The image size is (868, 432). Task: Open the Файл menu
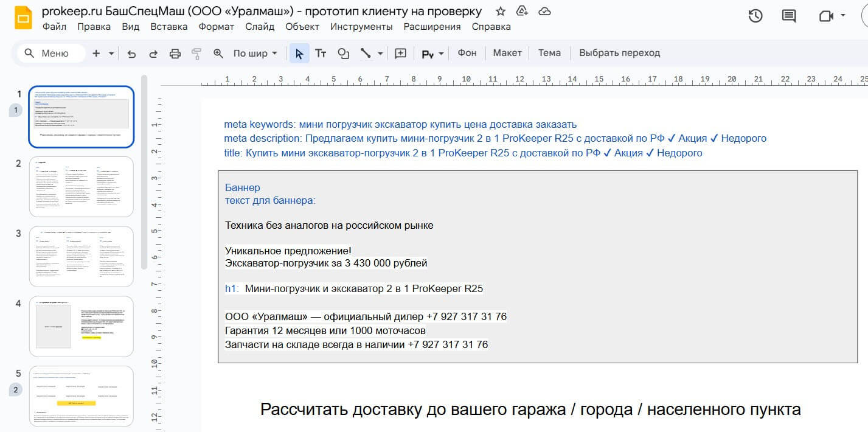tap(55, 27)
